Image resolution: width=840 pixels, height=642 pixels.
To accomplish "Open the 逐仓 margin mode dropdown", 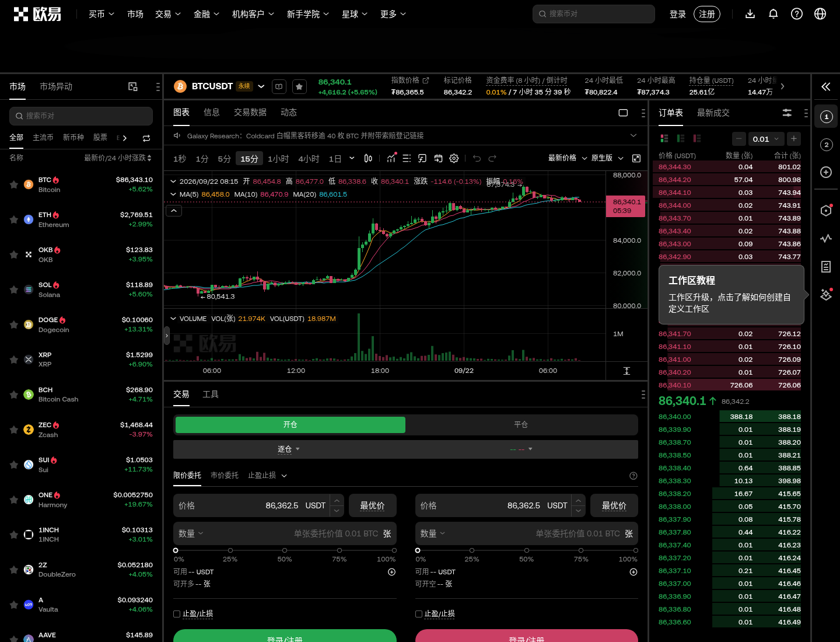I will (289, 449).
